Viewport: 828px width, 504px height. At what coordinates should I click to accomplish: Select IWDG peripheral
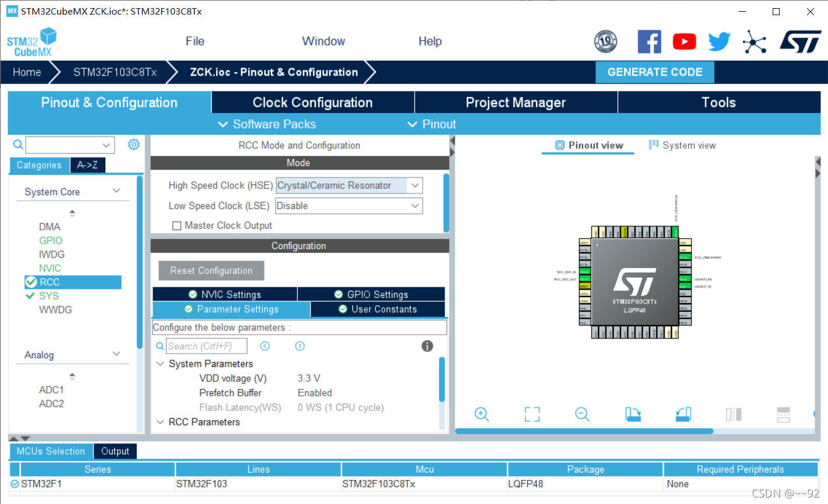(52, 255)
